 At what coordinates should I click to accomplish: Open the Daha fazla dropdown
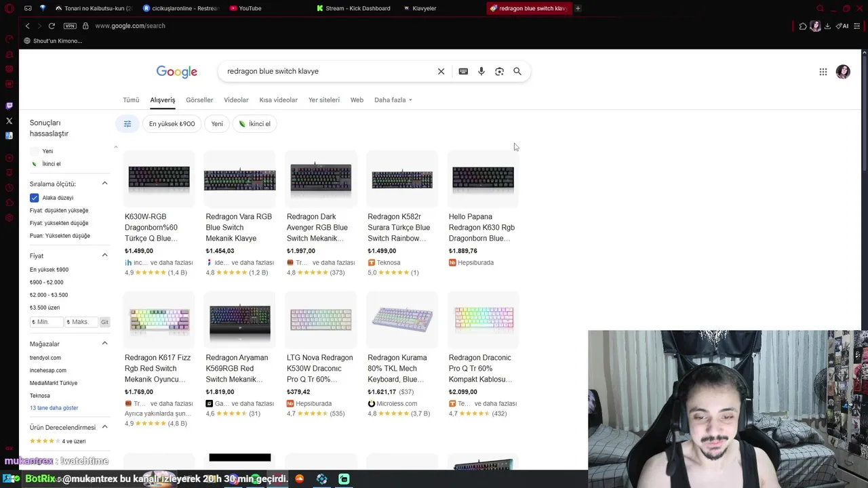tap(393, 100)
